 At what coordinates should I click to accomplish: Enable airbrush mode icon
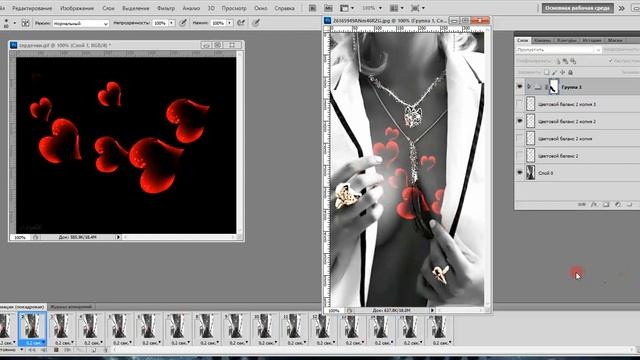241,23
